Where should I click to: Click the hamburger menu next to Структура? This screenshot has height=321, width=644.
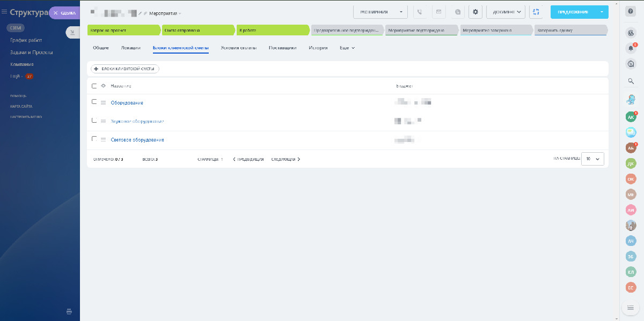tap(5, 13)
